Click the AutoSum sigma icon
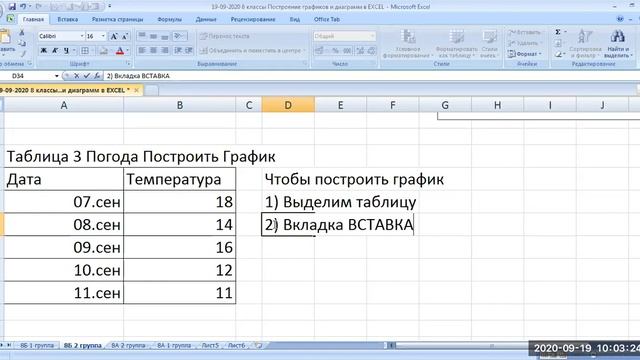The width and height of the screenshot is (640, 360). pyautogui.click(x=558, y=32)
